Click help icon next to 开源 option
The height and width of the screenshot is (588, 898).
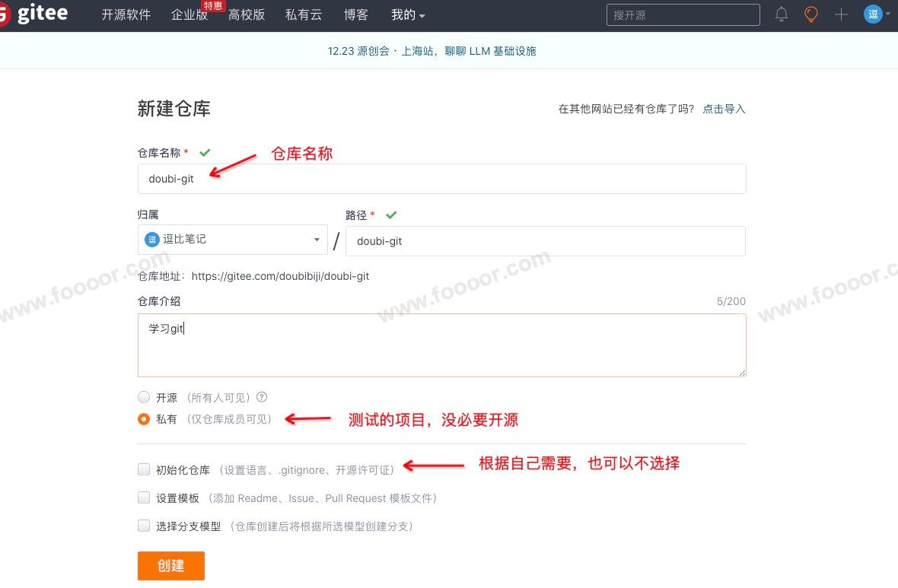(x=262, y=397)
